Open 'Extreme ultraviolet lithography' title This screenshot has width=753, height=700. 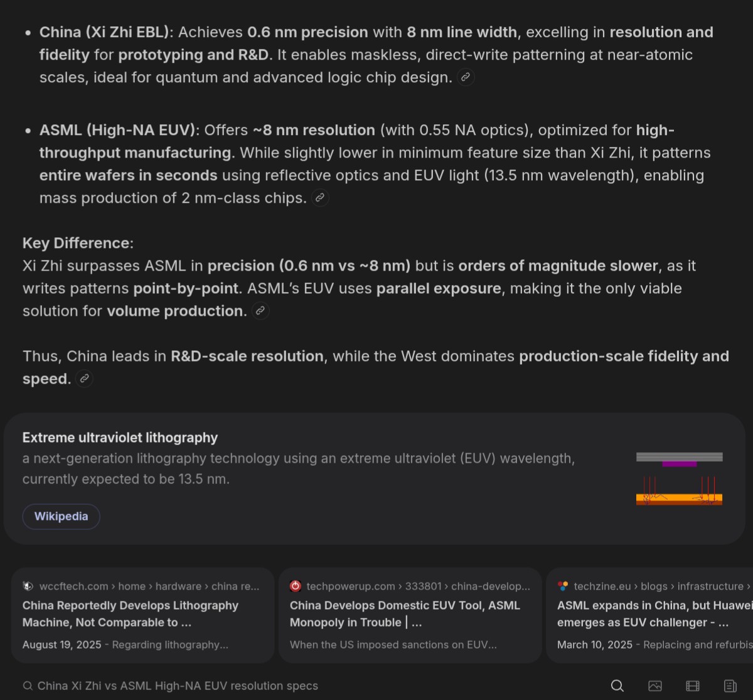(120, 438)
